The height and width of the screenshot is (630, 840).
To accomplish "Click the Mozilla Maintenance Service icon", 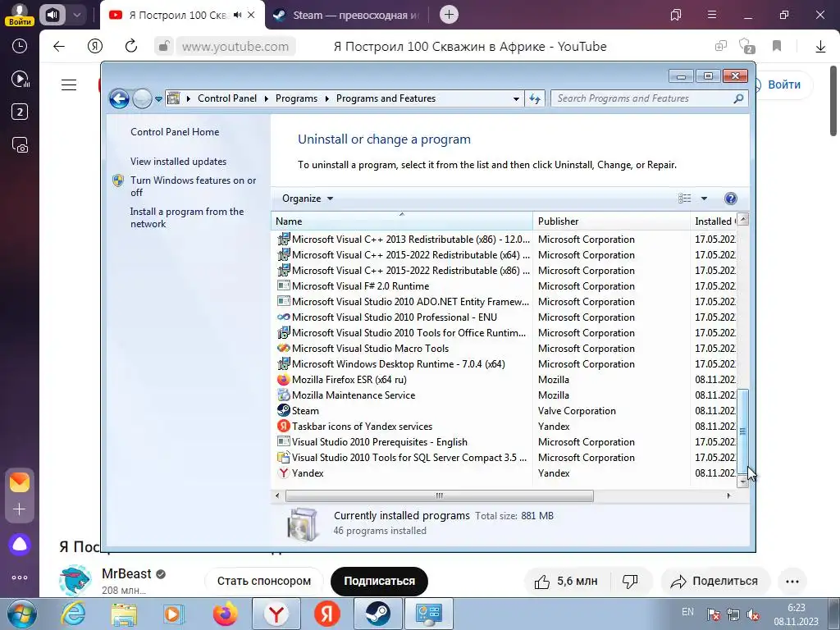I will (283, 395).
